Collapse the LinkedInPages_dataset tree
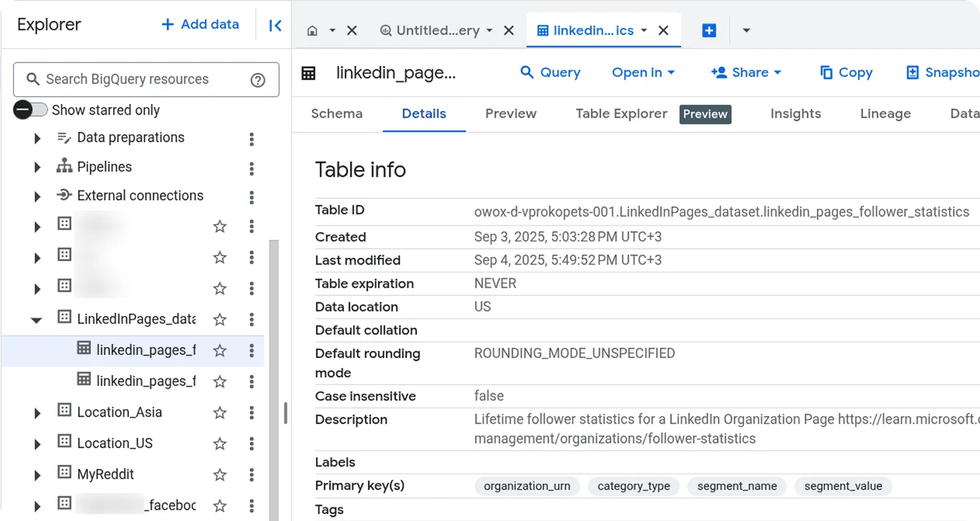Screen dimensions: 980x521 38,319
